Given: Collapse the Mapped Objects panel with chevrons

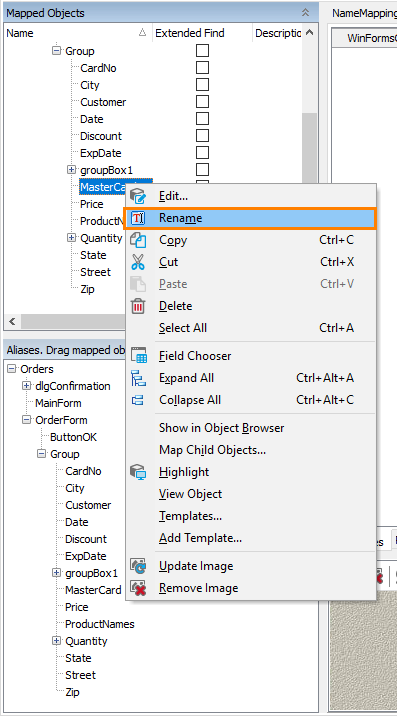Looking at the screenshot, I should pos(306,13).
